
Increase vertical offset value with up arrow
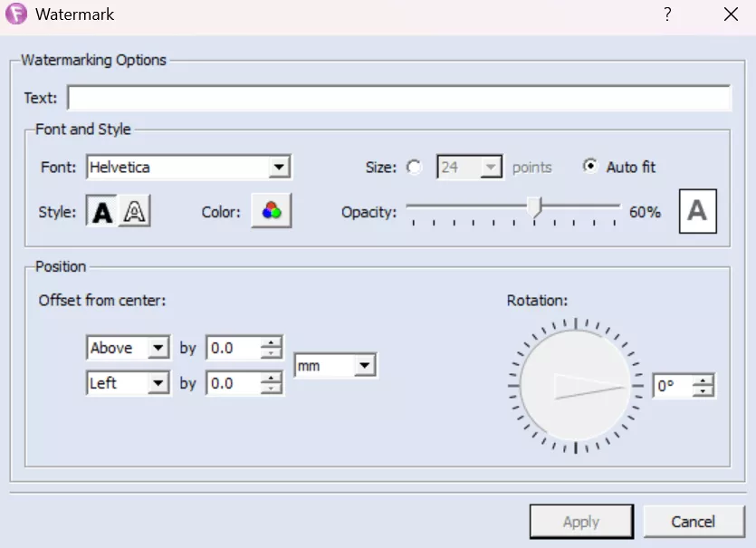click(x=271, y=342)
